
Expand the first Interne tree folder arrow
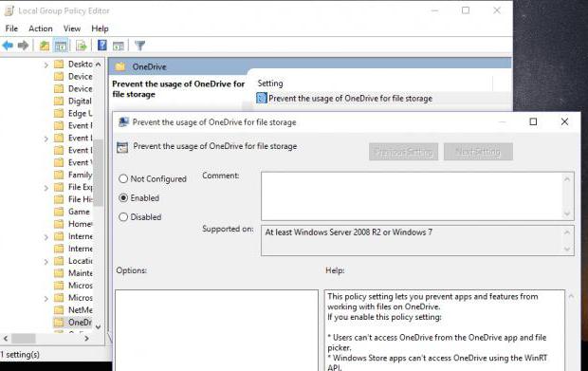[46, 237]
